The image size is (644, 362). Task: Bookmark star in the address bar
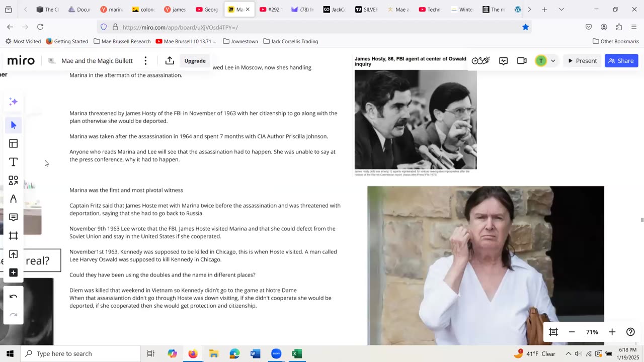525,27
